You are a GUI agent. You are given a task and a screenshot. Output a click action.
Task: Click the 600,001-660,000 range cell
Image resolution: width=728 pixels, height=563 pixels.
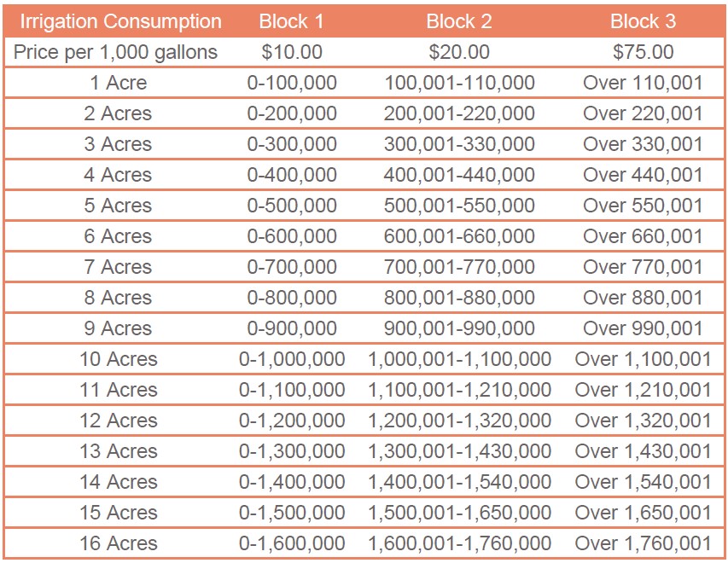459,236
